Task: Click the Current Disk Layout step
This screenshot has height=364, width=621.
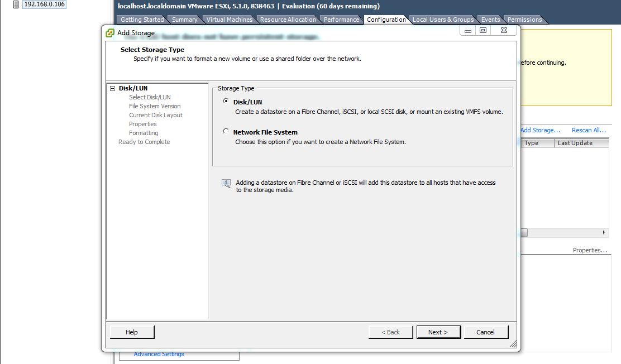Action: (x=156, y=115)
